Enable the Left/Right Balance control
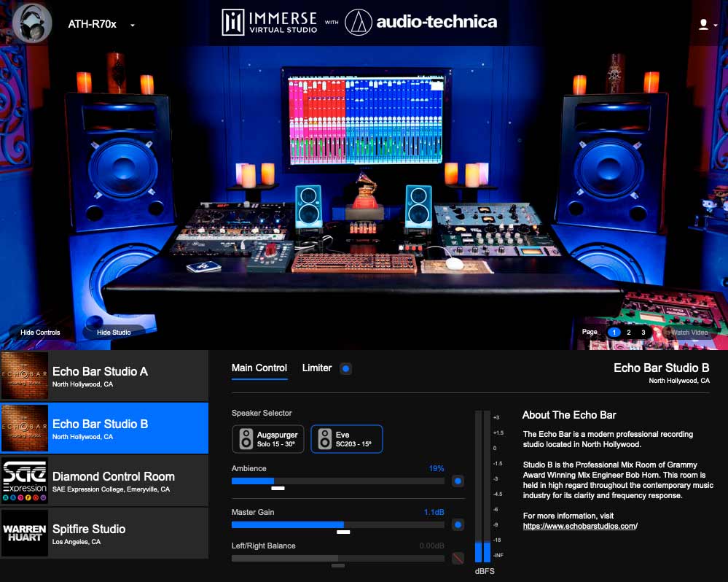Screen dimensions: 728x582 tap(458, 558)
